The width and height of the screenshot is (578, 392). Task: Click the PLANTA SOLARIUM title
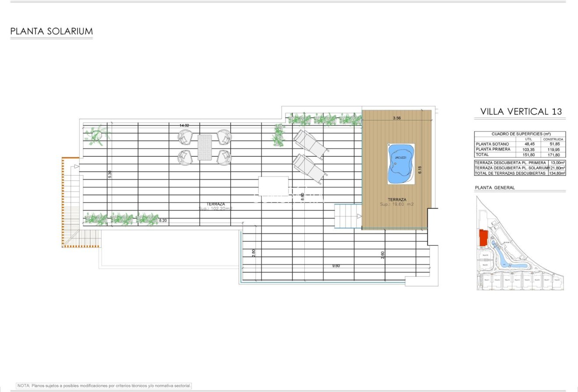[x=51, y=32]
